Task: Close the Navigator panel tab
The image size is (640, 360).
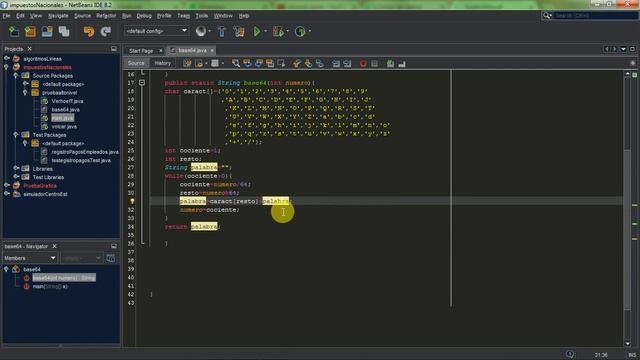Action: 54,246
